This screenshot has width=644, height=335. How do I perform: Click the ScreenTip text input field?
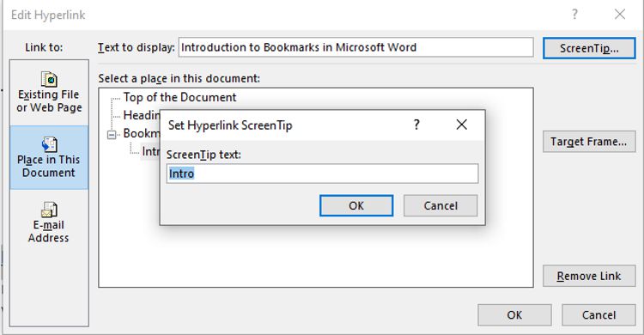[x=322, y=174]
